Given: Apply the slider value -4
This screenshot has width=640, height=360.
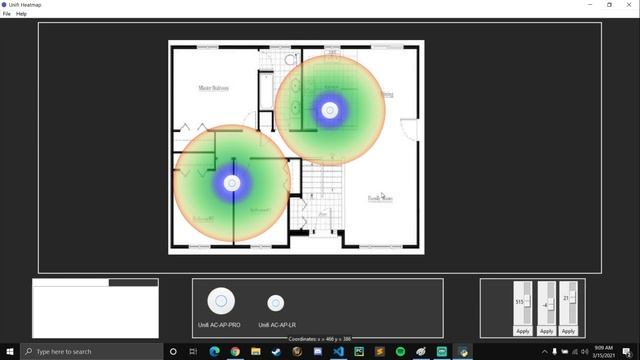Looking at the screenshot, I should coord(547,331).
